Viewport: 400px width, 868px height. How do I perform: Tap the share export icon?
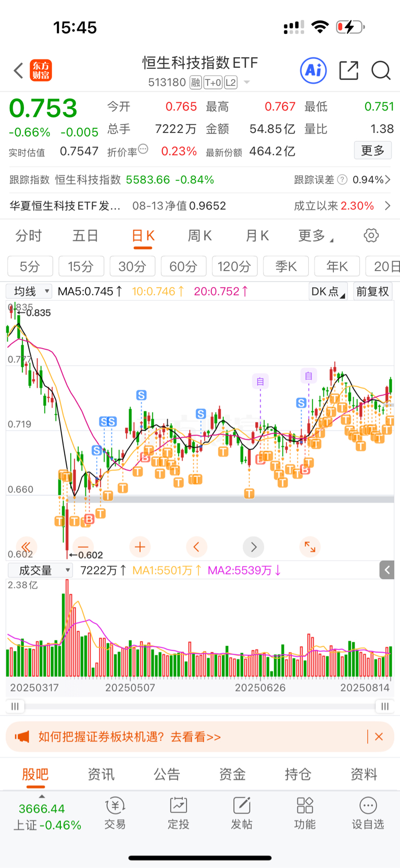[x=348, y=70]
